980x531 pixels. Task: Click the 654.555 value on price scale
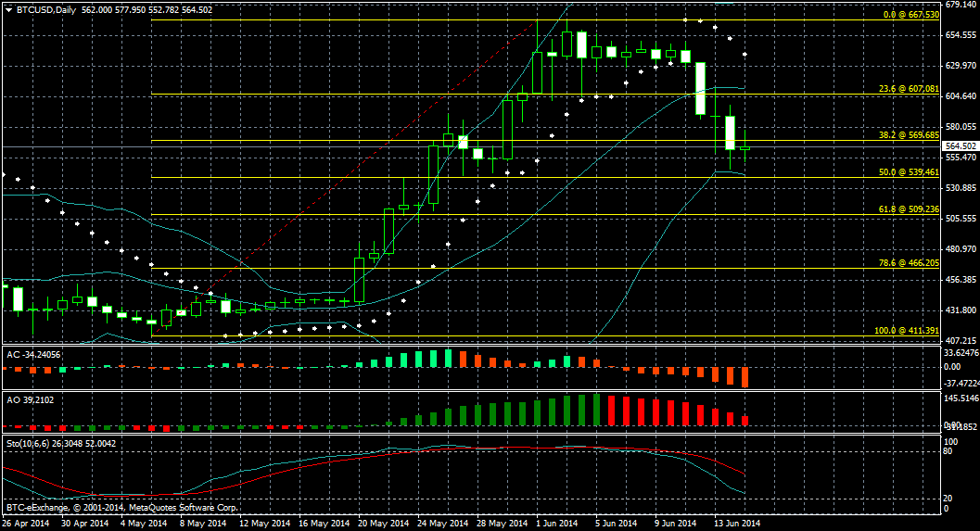(958, 35)
